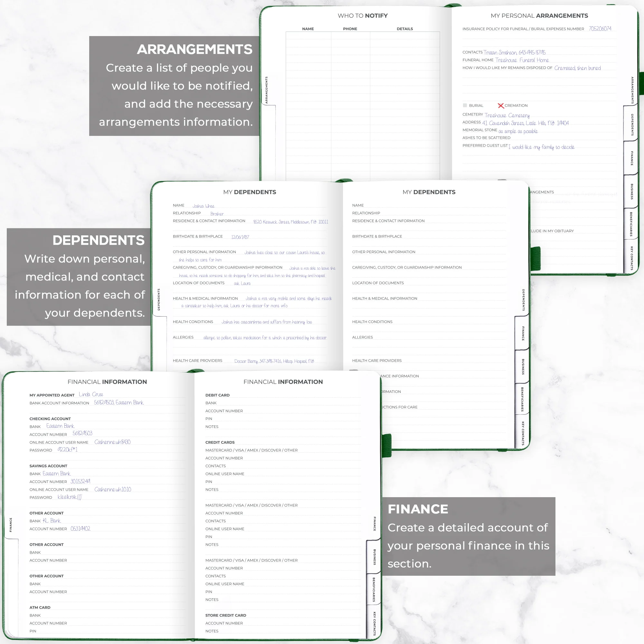The height and width of the screenshot is (644, 644).
Task: Click the insurance policy number 705206074
Action: 600,29
